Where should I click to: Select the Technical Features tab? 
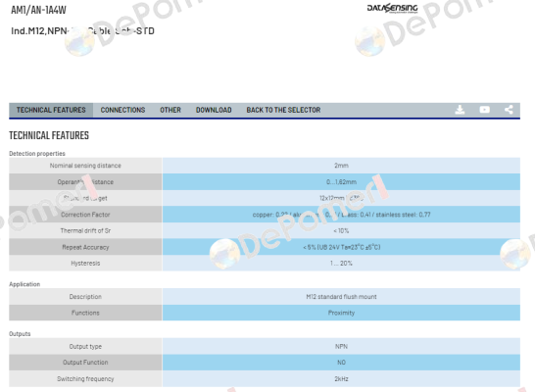click(x=51, y=110)
